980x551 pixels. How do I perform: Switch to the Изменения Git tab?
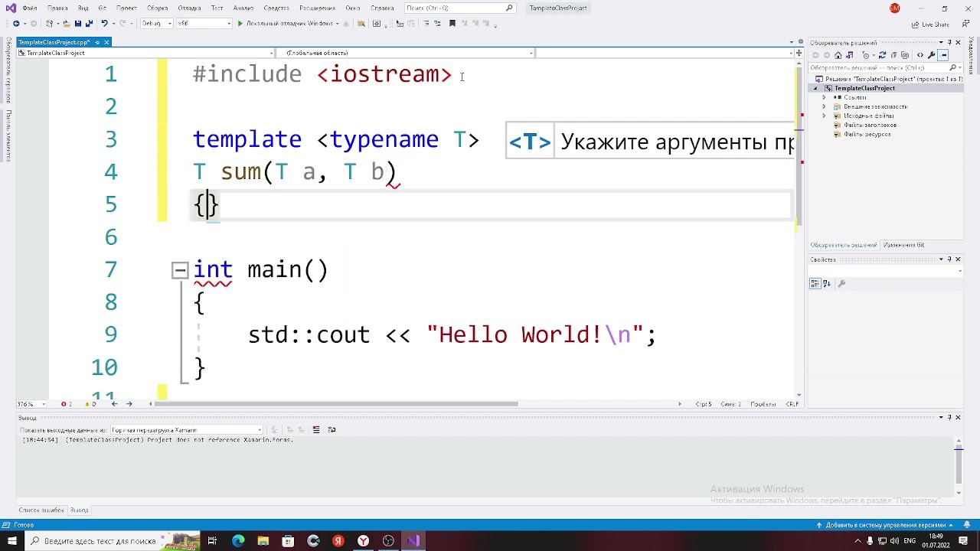[x=903, y=245]
